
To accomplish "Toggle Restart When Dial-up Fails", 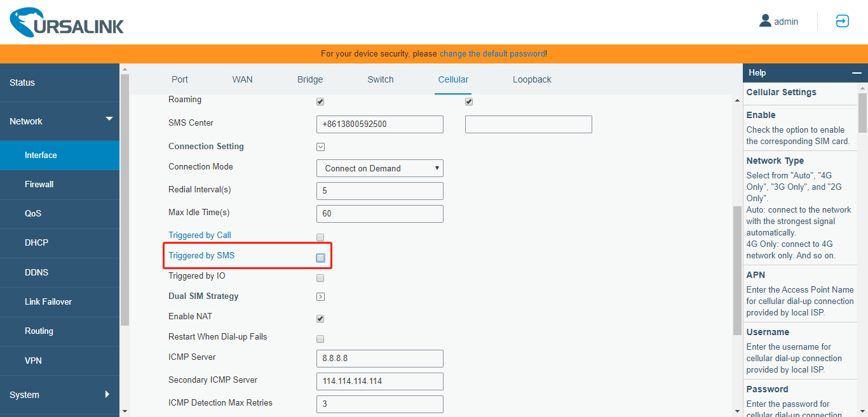I will pyautogui.click(x=320, y=338).
